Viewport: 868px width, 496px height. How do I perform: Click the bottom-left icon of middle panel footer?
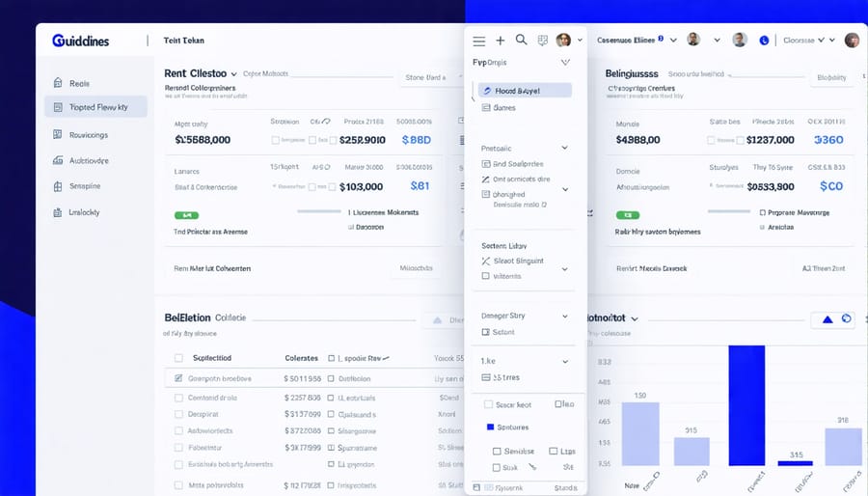476,487
